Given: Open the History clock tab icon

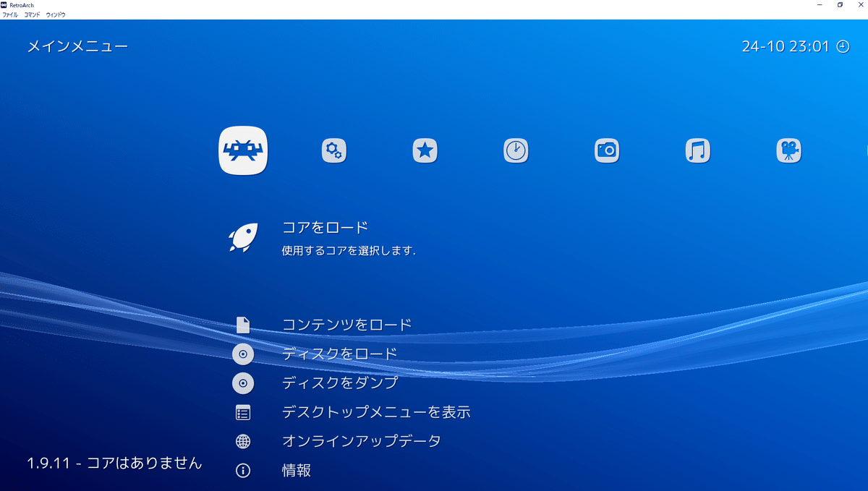Looking at the screenshot, I should (x=516, y=150).
